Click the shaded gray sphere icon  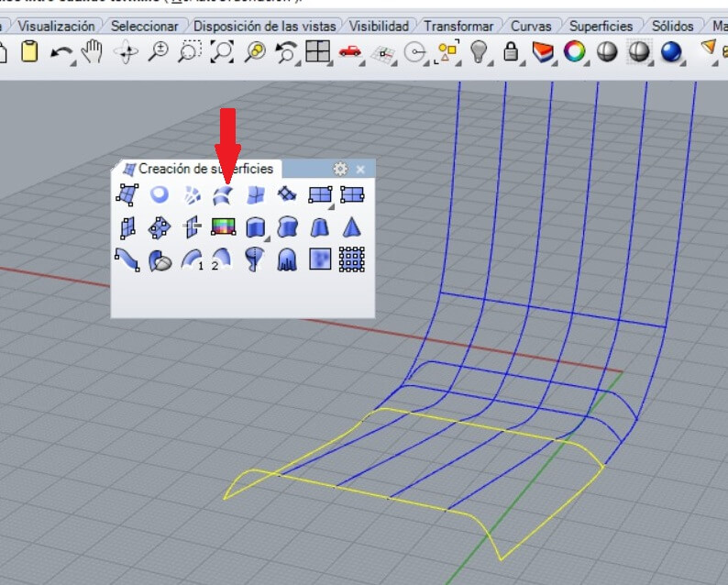[x=607, y=51]
